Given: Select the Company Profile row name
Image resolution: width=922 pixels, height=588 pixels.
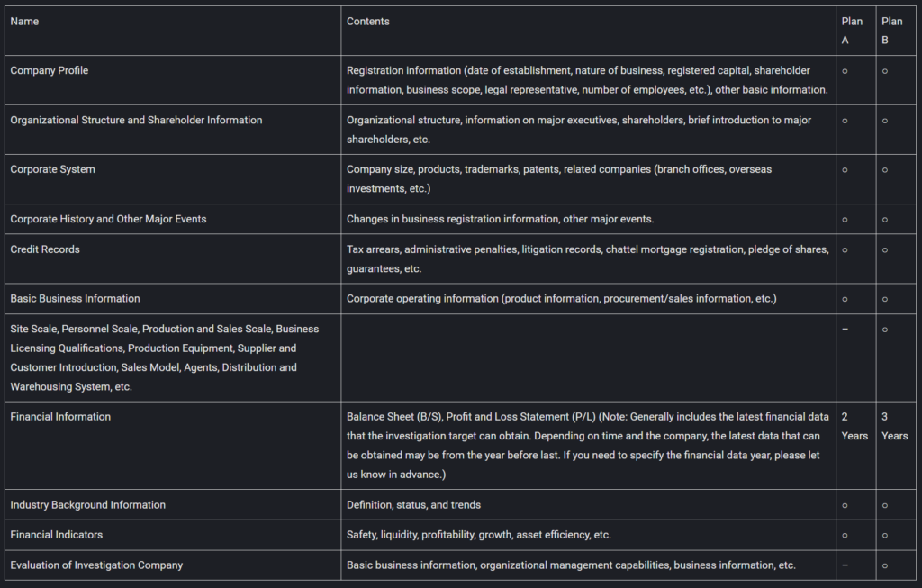Looking at the screenshot, I should pyautogui.click(x=50, y=70).
